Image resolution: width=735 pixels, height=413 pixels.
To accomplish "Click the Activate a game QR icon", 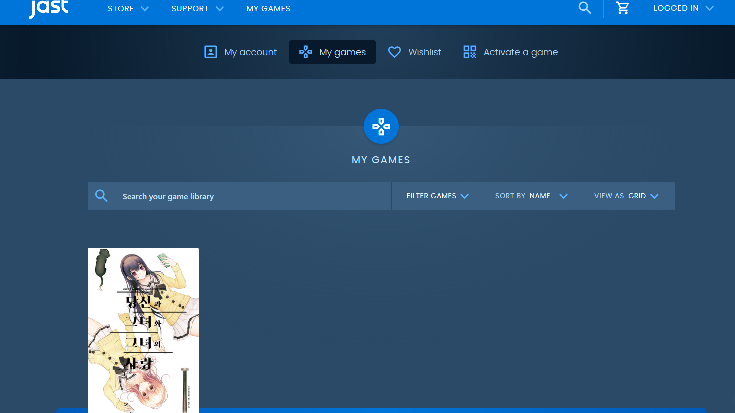I will 469,52.
